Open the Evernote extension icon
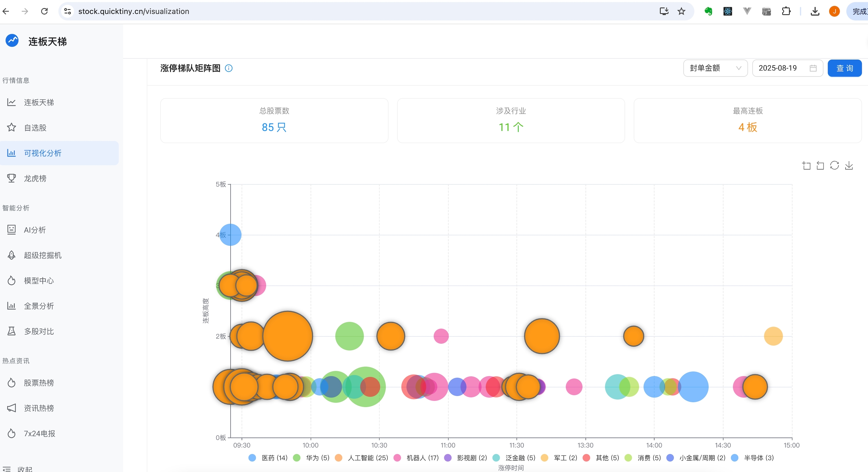868x472 pixels. 708,11
